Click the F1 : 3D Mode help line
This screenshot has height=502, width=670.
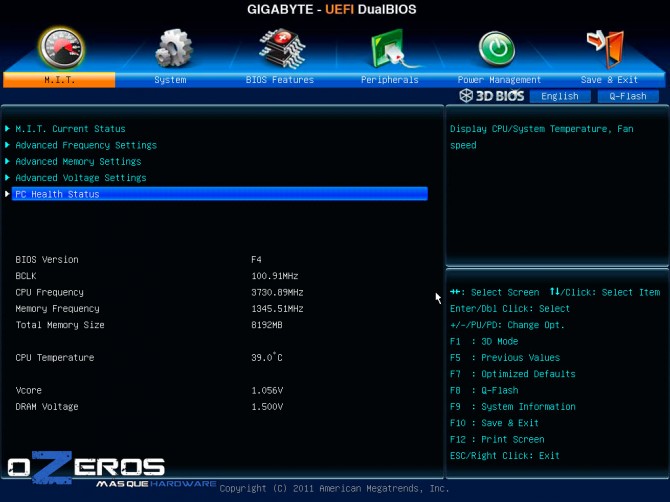tap(484, 341)
